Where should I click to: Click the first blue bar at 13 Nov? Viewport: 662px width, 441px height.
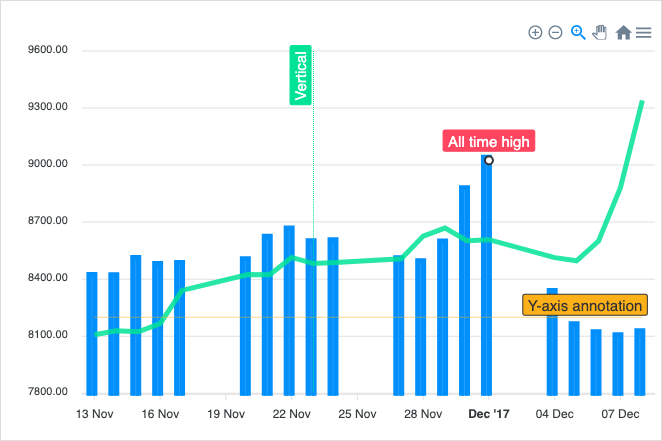pos(92,335)
